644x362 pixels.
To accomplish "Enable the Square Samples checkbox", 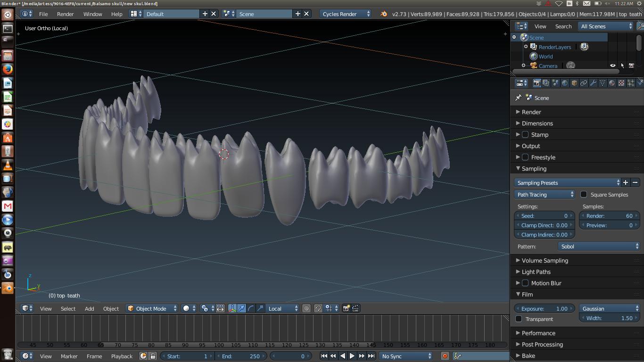I will point(584,194).
